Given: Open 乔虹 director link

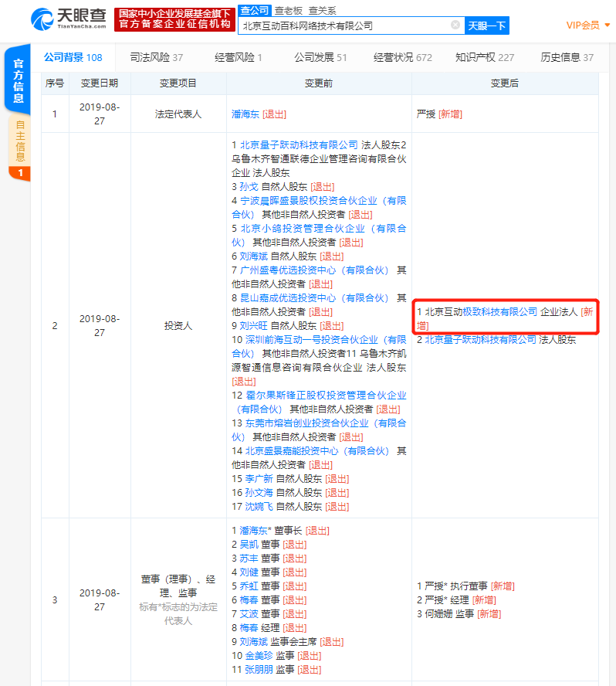Looking at the screenshot, I should pos(249,586).
